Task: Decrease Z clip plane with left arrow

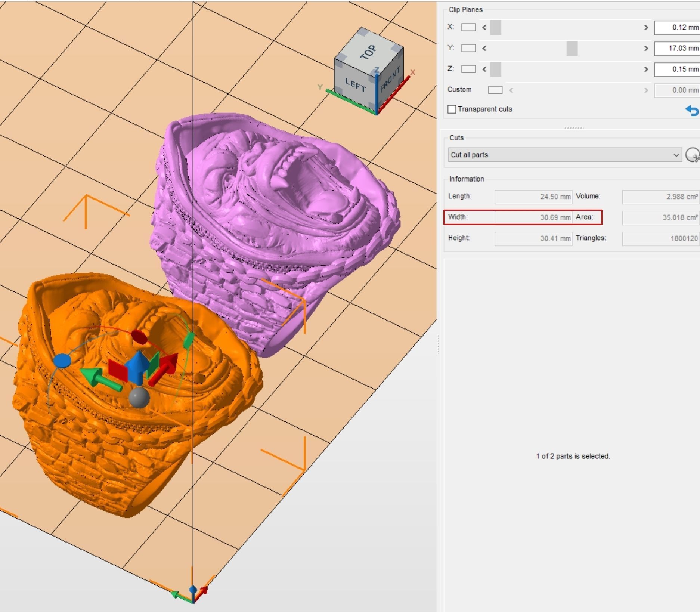Action: (484, 69)
